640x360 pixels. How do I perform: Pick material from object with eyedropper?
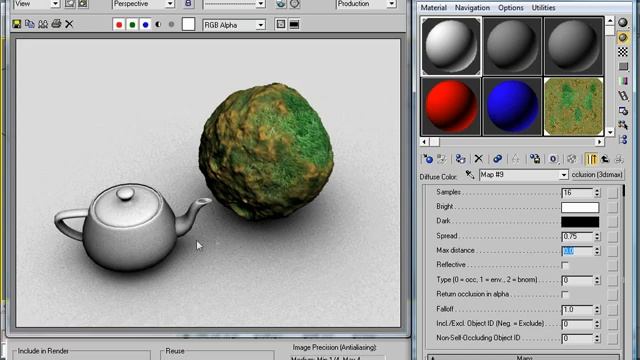[470, 175]
